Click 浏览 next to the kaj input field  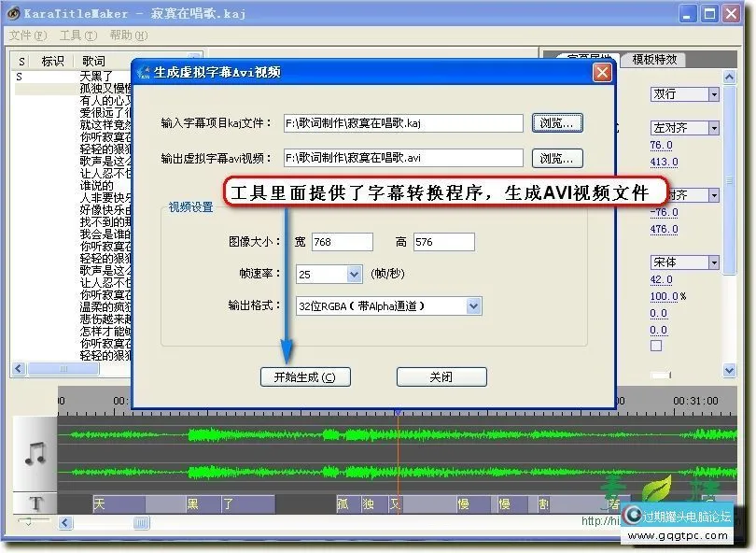[556, 122]
